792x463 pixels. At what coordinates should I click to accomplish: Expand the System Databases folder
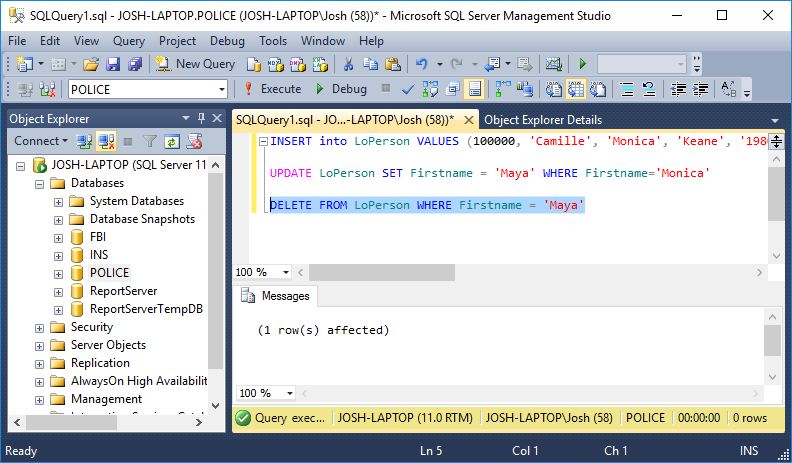pyautogui.click(x=59, y=202)
